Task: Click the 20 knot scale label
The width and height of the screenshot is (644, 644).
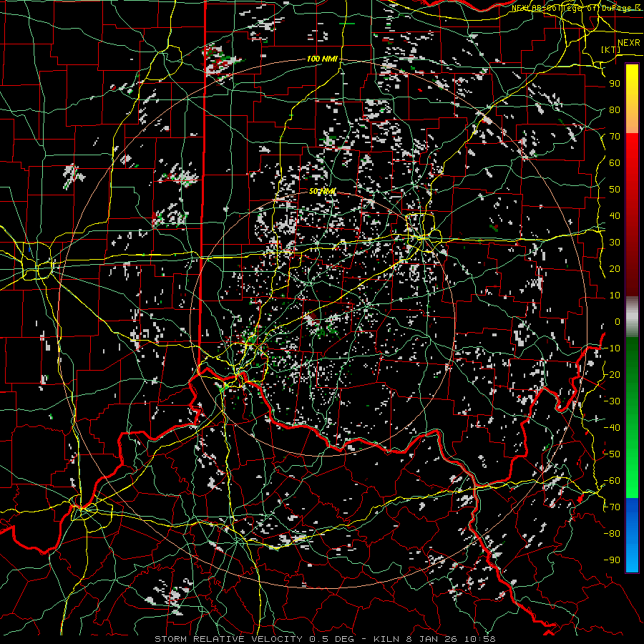Action: tap(615, 269)
